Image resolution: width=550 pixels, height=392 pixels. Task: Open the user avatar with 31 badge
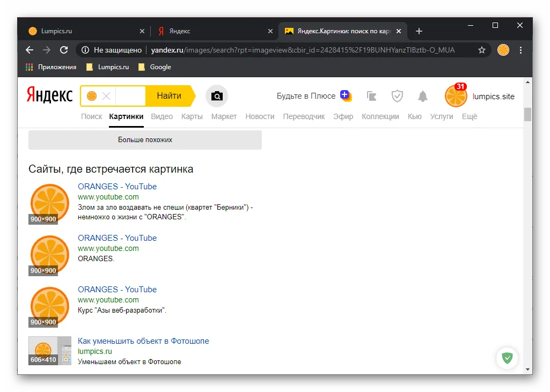pyautogui.click(x=456, y=95)
